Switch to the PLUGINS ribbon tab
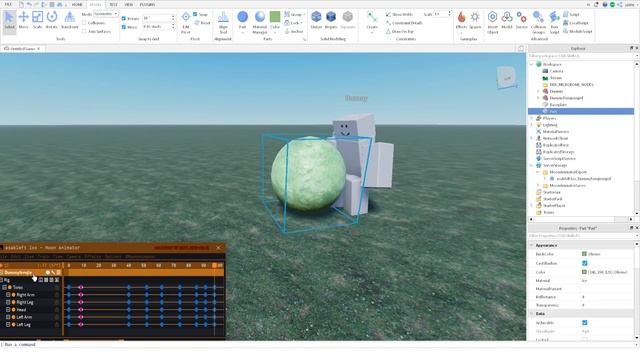Image resolution: width=640 pixels, height=360 pixels. [x=147, y=4]
